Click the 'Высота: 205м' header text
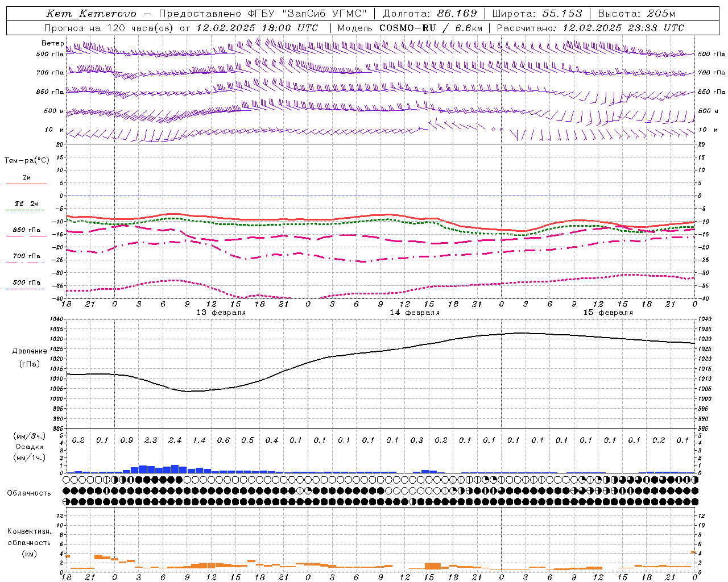Viewport: 728px width, 582px height. point(636,14)
